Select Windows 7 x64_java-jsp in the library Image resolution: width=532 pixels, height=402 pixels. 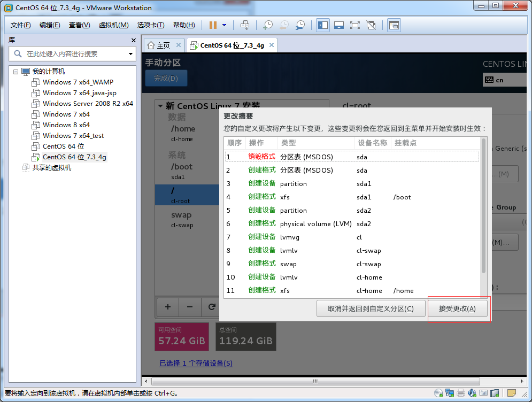pos(79,93)
